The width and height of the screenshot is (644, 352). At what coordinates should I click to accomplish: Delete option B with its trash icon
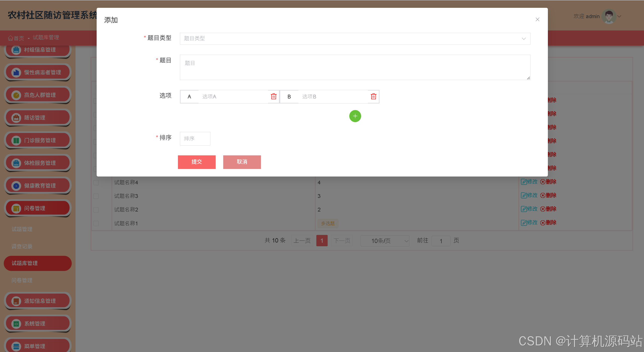click(373, 96)
